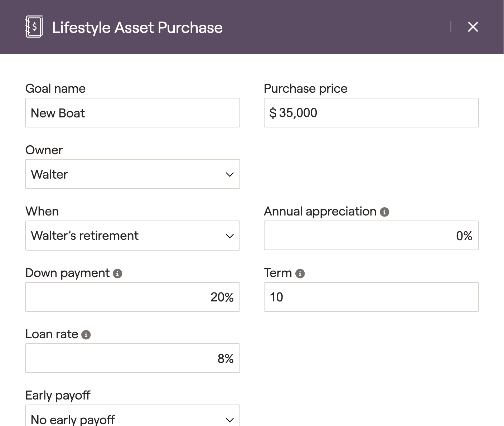Viewport: 504px width, 426px height.
Task: Select the Annual appreciation percentage field
Action: pos(371,236)
